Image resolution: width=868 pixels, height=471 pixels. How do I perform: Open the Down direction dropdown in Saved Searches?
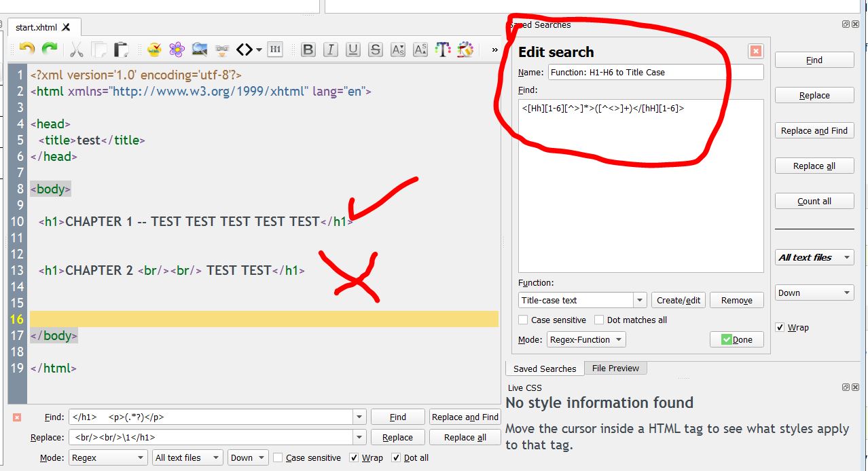pyautogui.click(x=814, y=293)
